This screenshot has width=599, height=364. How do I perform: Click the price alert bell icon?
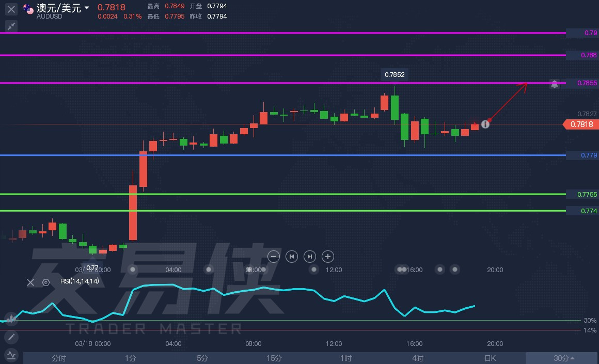[x=554, y=84]
